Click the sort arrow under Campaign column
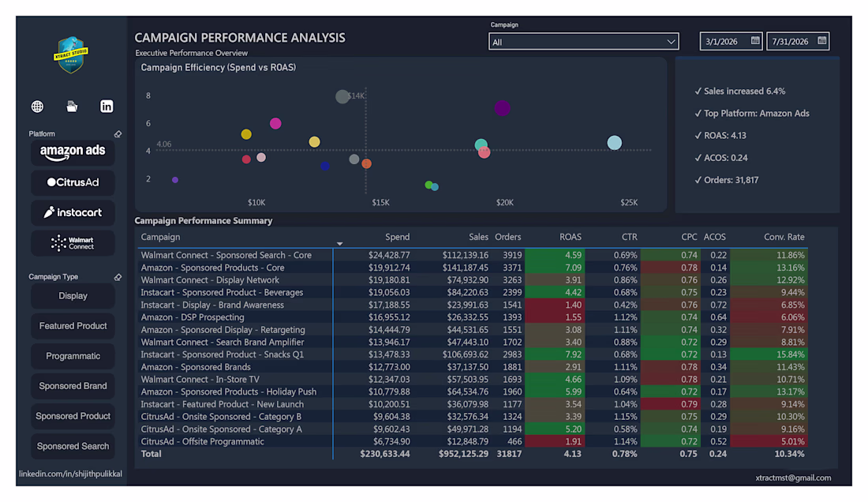Screen dimensions: 868x502 pyautogui.click(x=340, y=244)
